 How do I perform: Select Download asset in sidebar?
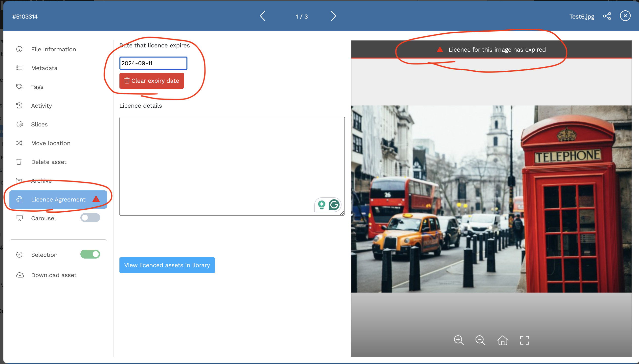(x=54, y=275)
